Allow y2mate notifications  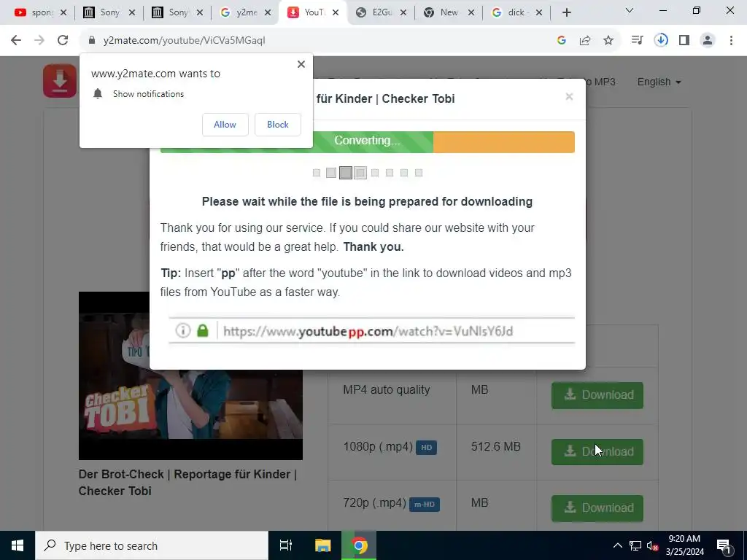click(225, 125)
